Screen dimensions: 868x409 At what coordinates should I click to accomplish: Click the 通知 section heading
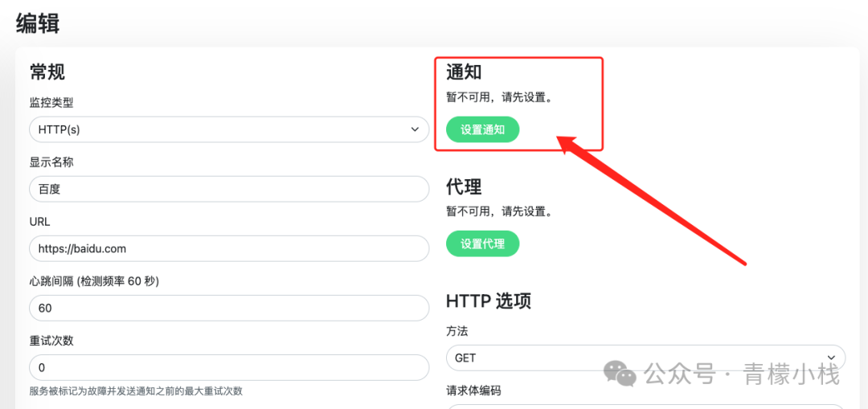click(x=464, y=72)
